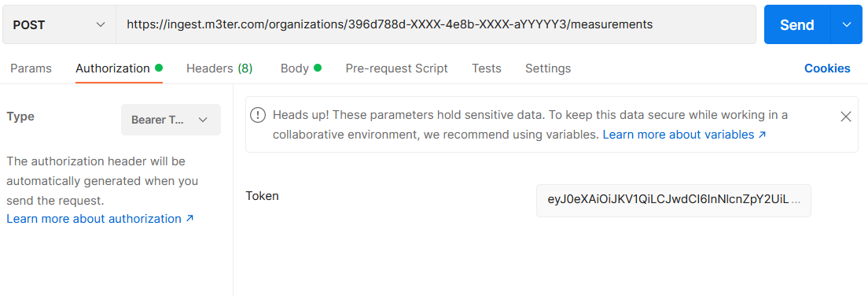Click the info warning icon in notice
868x296 pixels.
(257, 115)
